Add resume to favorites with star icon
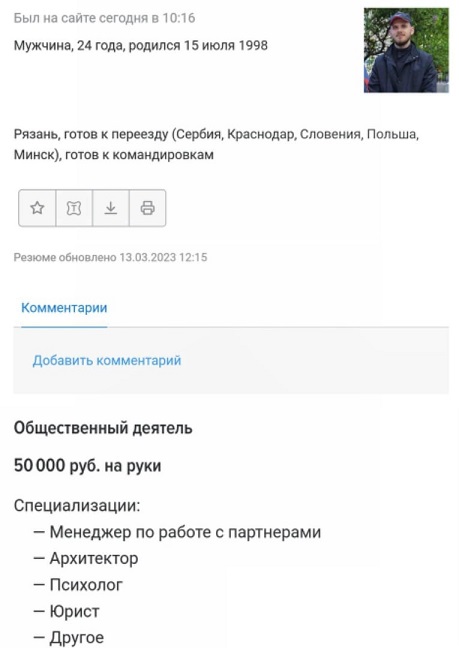 [37, 208]
